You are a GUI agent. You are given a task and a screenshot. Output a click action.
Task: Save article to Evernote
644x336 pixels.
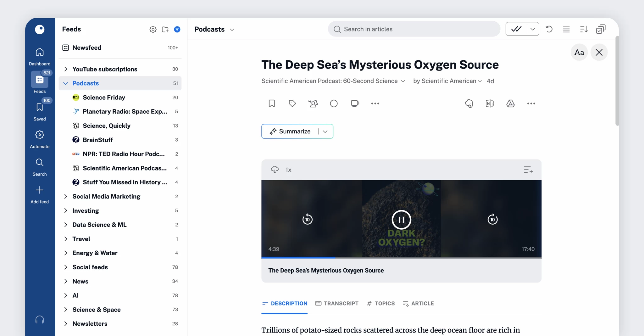(x=469, y=103)
